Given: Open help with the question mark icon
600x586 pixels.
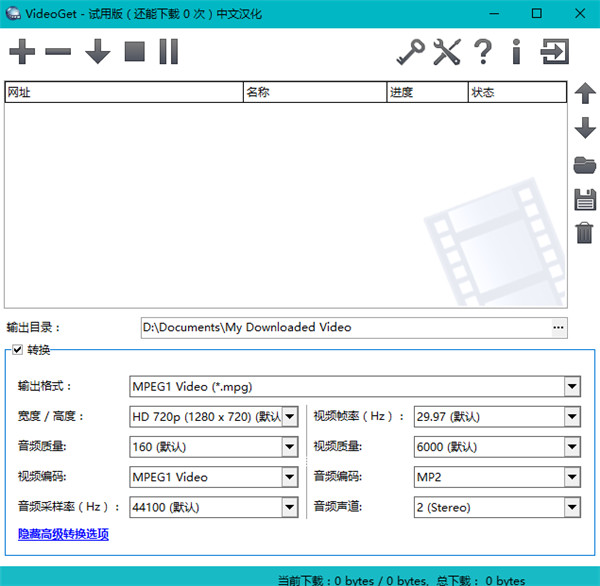Looking at the screenshot, I should click(x=483, y=52).
